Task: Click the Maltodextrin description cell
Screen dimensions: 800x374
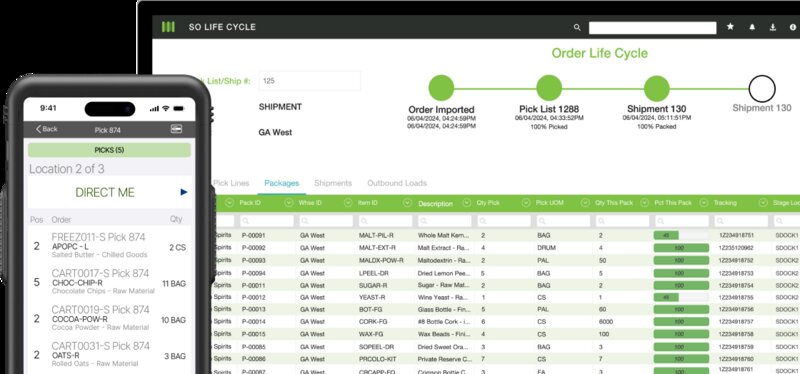Action: [x=443, y=260]
